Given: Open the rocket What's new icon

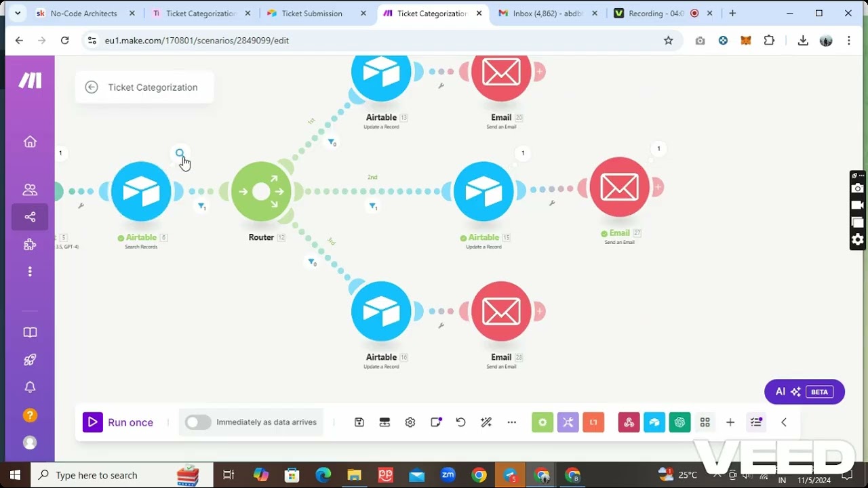Looking at the screenshot, I should tap(30, 360).
